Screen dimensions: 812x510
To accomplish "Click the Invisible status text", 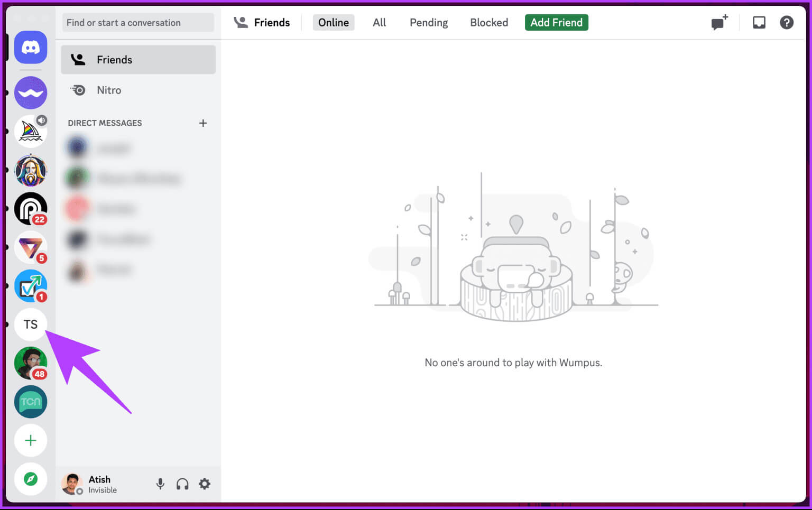I will 103,490.
